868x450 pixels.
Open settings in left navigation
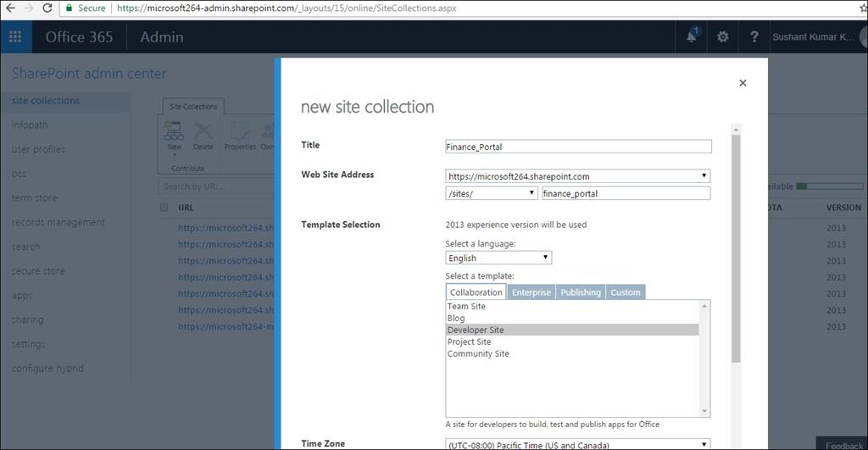(x=28, y=344)
